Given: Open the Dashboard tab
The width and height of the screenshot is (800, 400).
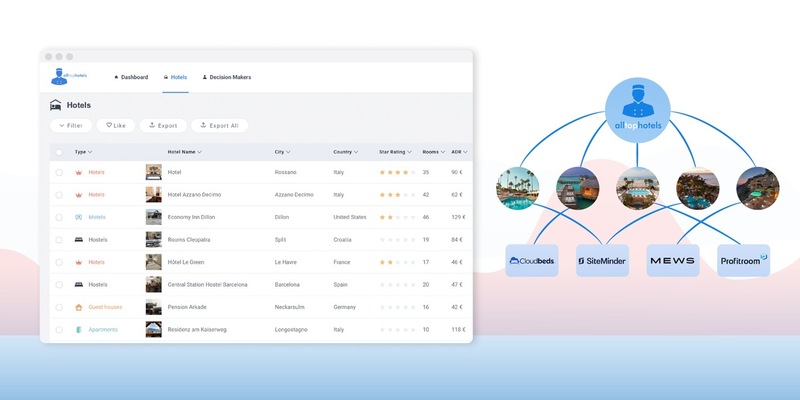Looking at the screenshot, I should click(x=131, y=78).
